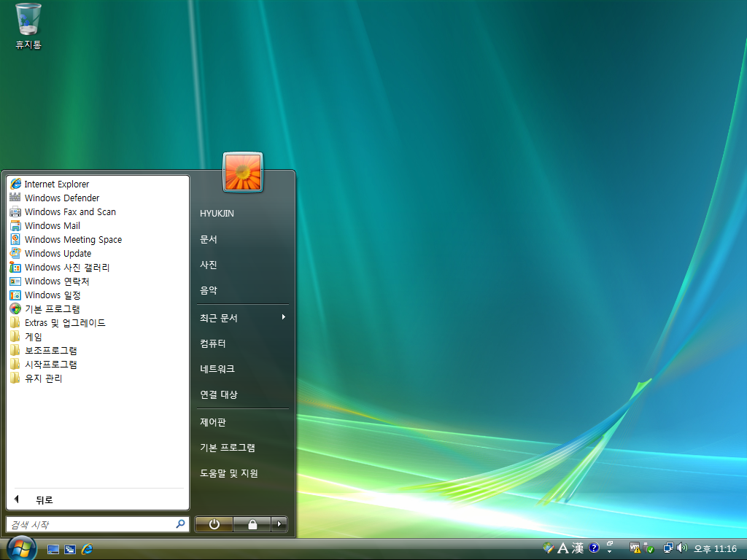Screen dimensions: 747x560
Task: Open Windows Defender
Action: (98, 198)
